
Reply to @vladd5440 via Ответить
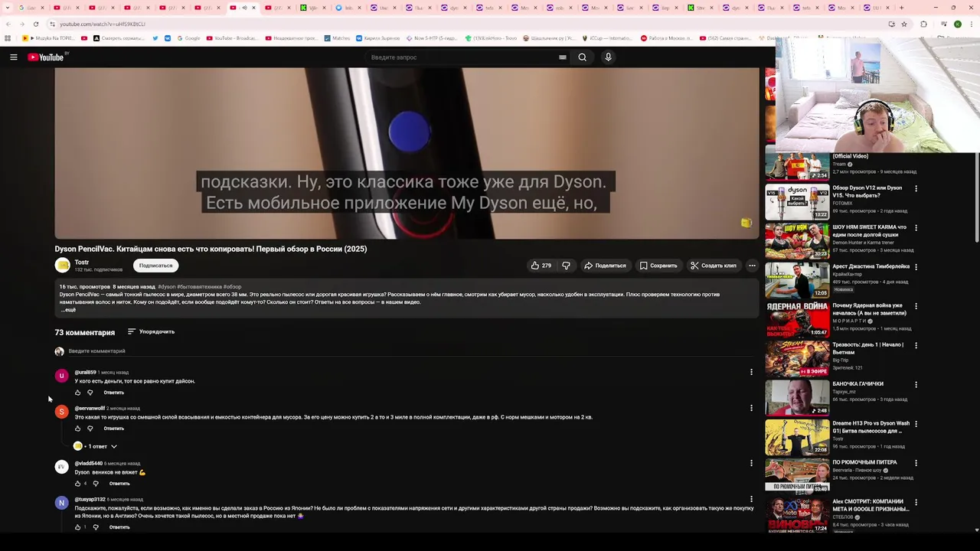point(119,484)
